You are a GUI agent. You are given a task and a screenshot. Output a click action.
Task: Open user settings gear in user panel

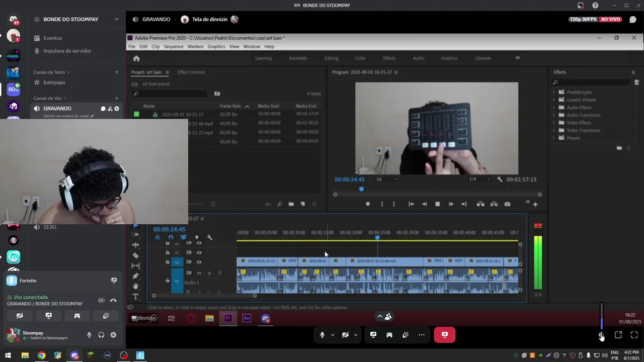[x=113, y=335]
